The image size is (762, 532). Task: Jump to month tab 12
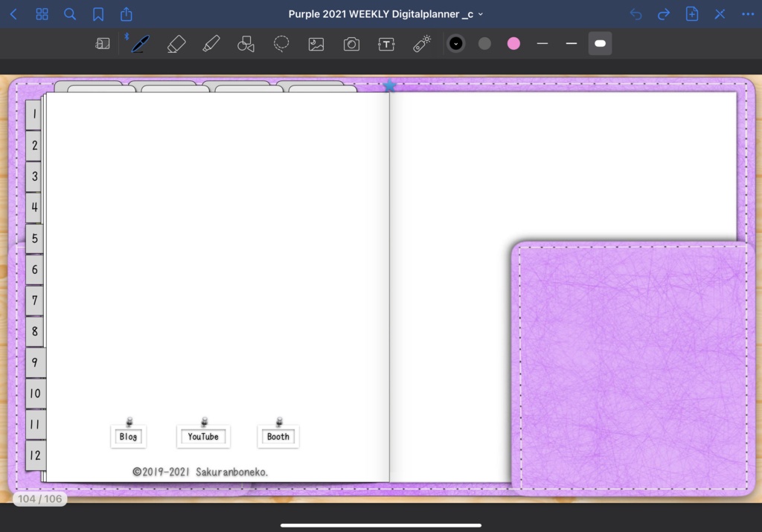36,455
